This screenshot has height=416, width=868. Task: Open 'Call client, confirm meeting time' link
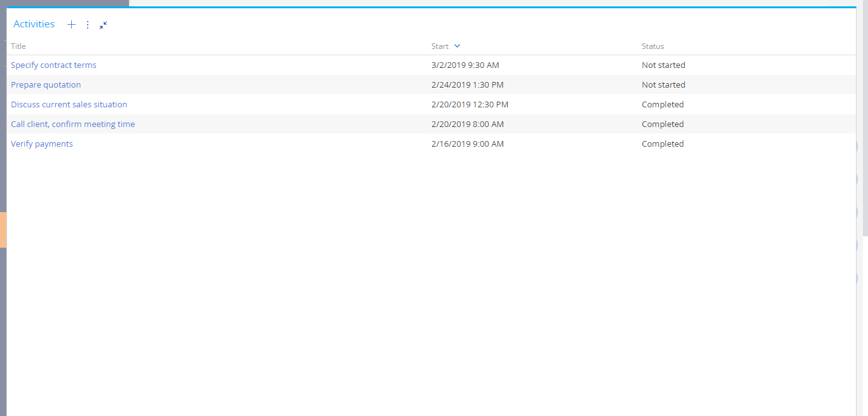[x=73, y=124]
